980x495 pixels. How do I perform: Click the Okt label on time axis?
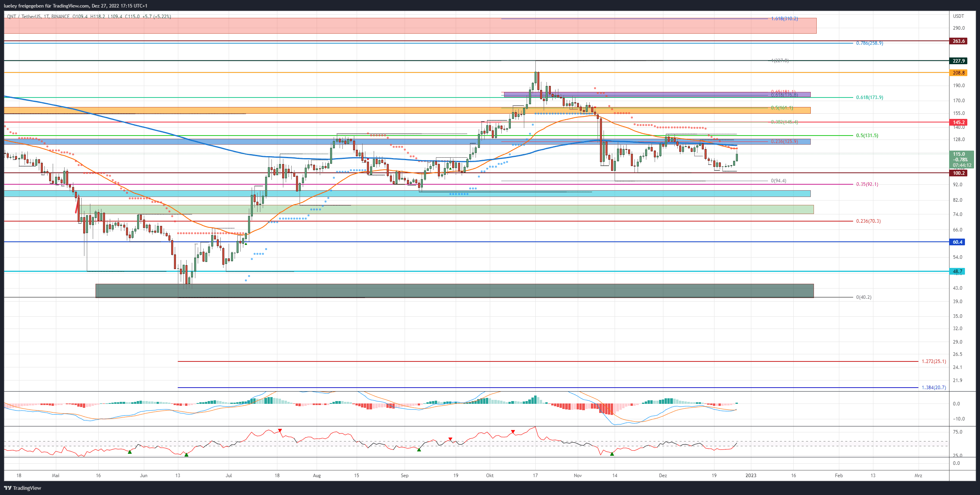click(x=490, y=476)
